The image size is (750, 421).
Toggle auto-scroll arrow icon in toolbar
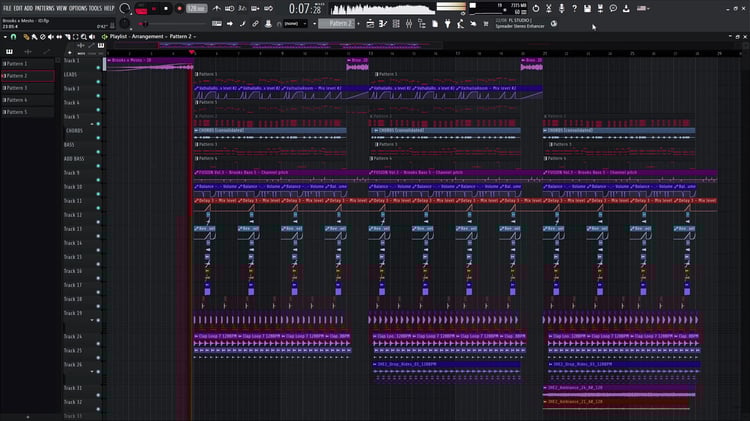coord(230,23)
